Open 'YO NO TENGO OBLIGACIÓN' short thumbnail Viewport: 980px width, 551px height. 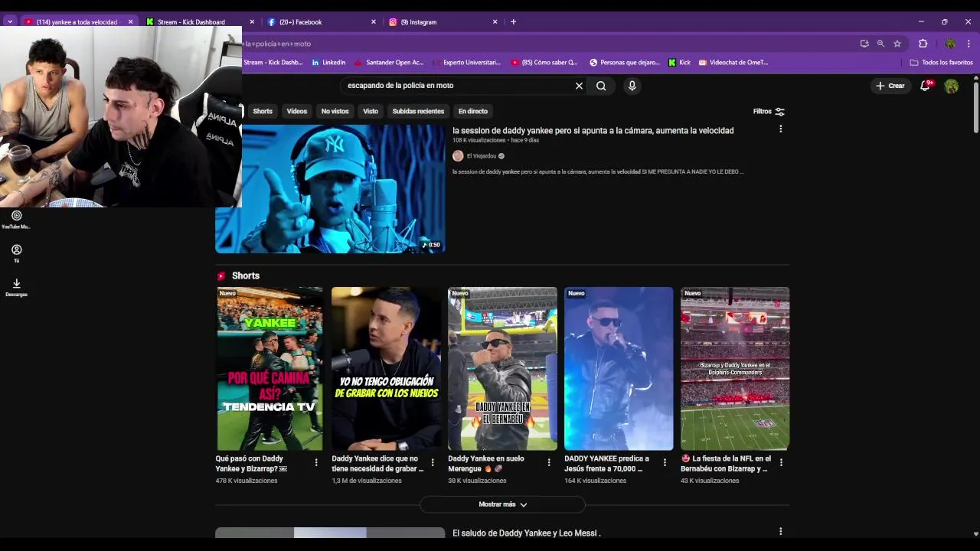386,369
